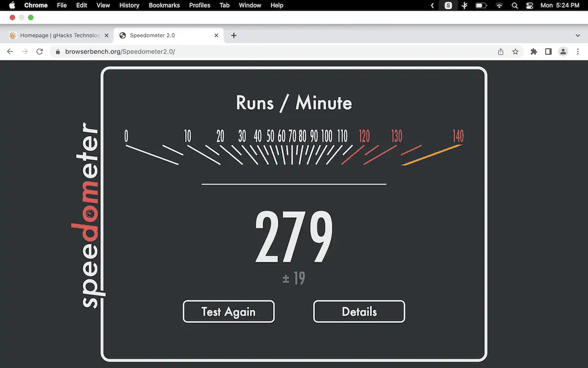
Task: Open Control Center icon
Action: [530, 5]
